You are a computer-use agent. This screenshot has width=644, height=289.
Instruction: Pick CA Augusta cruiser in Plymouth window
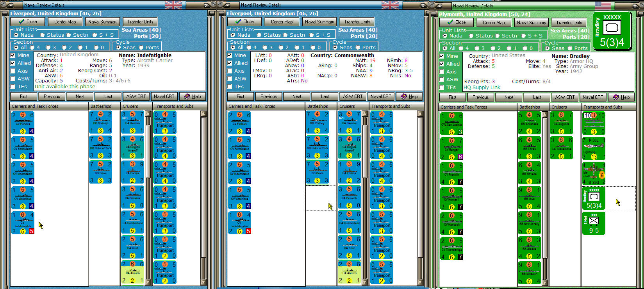(562, 123)
